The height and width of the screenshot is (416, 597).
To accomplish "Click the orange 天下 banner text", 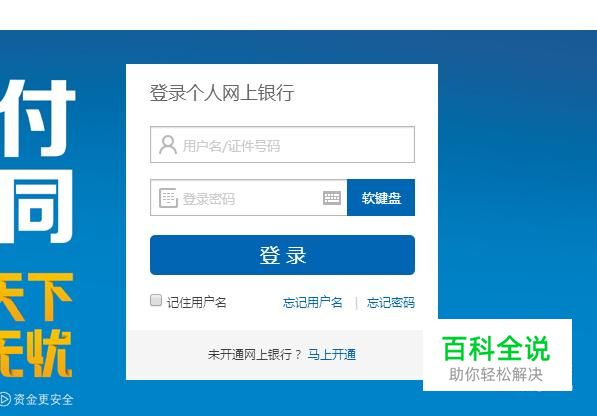I will (37, 297).
